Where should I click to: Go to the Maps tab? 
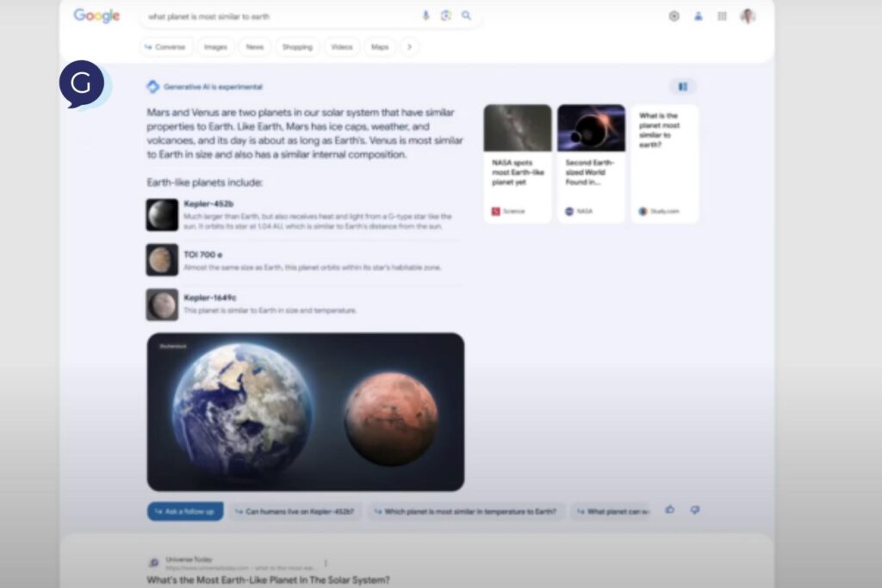click(x=380, y=46)
